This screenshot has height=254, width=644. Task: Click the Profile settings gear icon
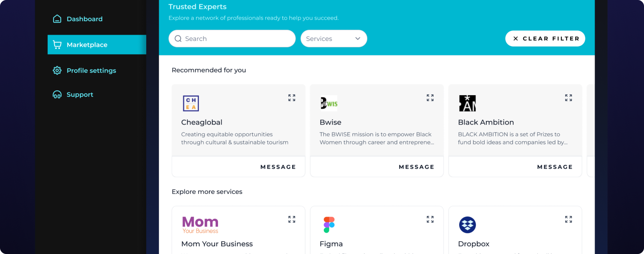57,70
